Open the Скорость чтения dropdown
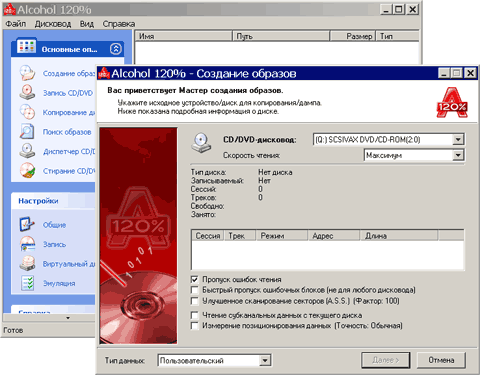This screenshot has width=480, height=375. (x=458, y=155)
